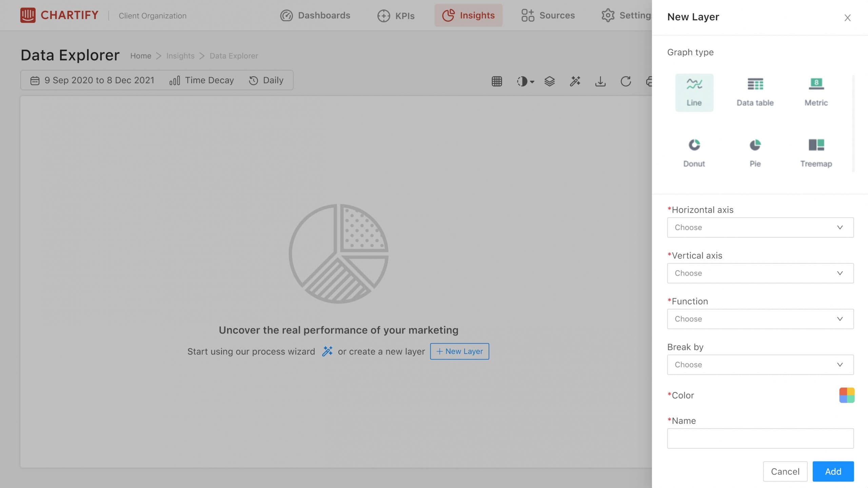This screenshot has width=868, height=488.
Task: Open the Dashboards tab
Action: pos(315,15)
